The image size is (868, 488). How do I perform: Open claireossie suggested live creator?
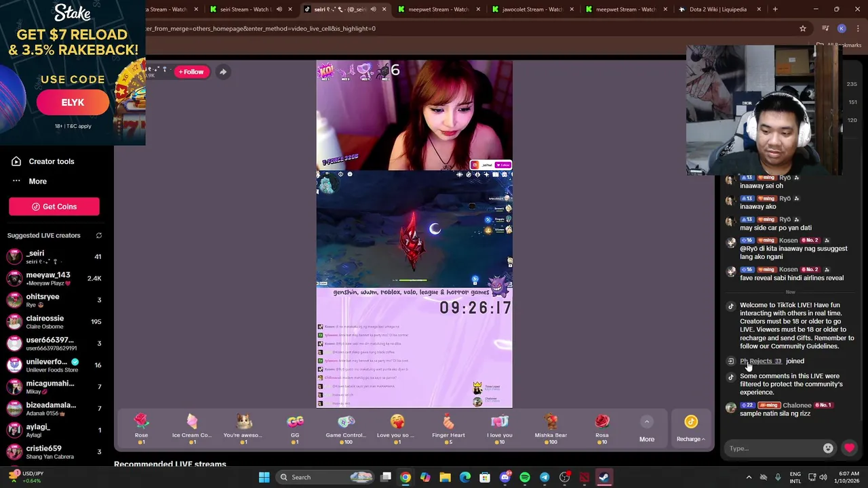(x=54, y=322)
